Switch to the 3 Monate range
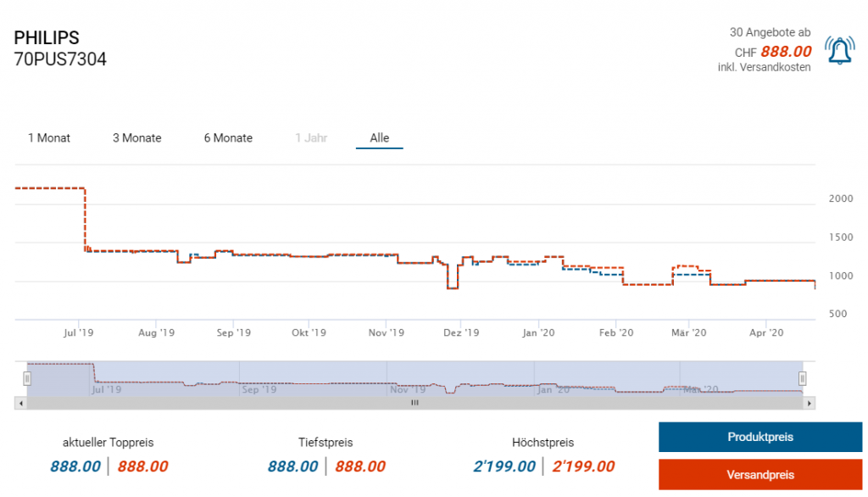 tap(137, 138)
